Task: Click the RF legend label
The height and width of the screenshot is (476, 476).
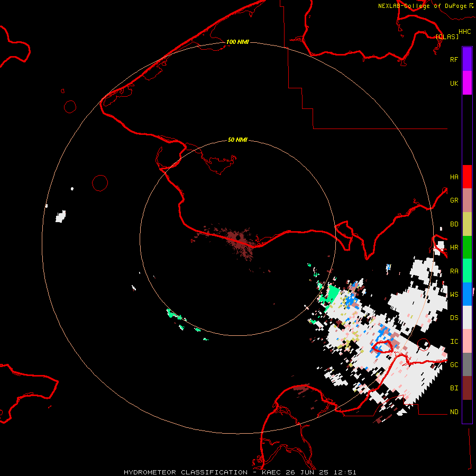Action: pos(454,59)
